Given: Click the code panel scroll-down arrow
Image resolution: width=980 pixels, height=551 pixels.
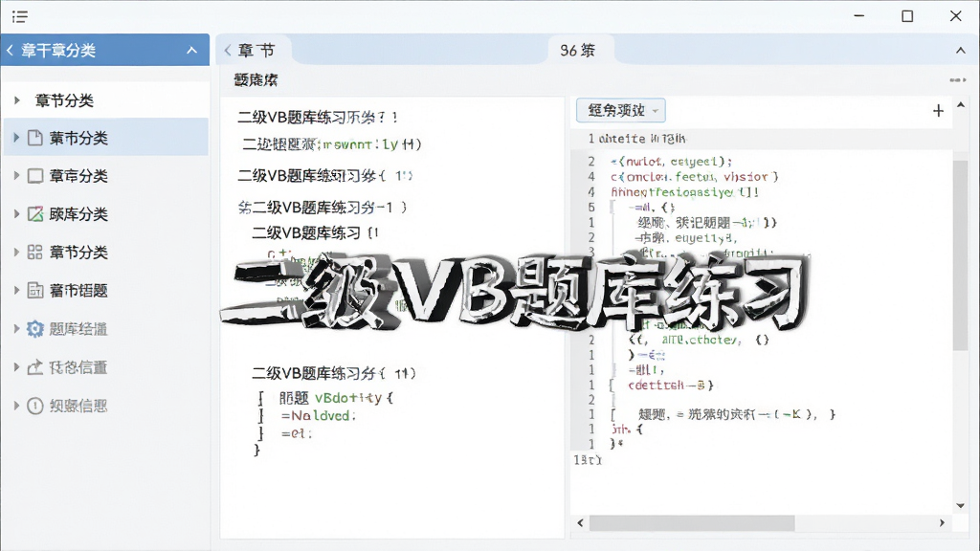Looking at the screenshot, I should coord(961,505).
